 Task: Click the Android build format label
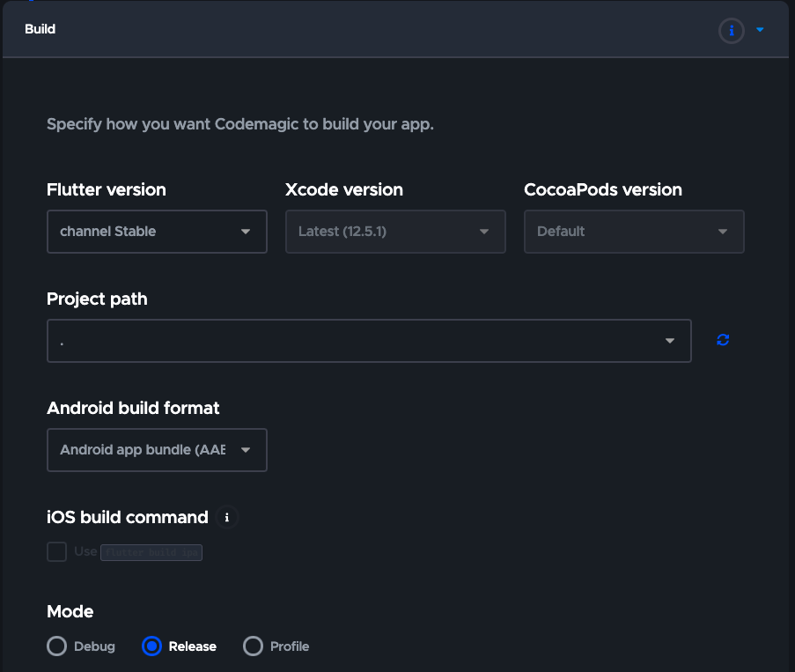pos(133,408)
